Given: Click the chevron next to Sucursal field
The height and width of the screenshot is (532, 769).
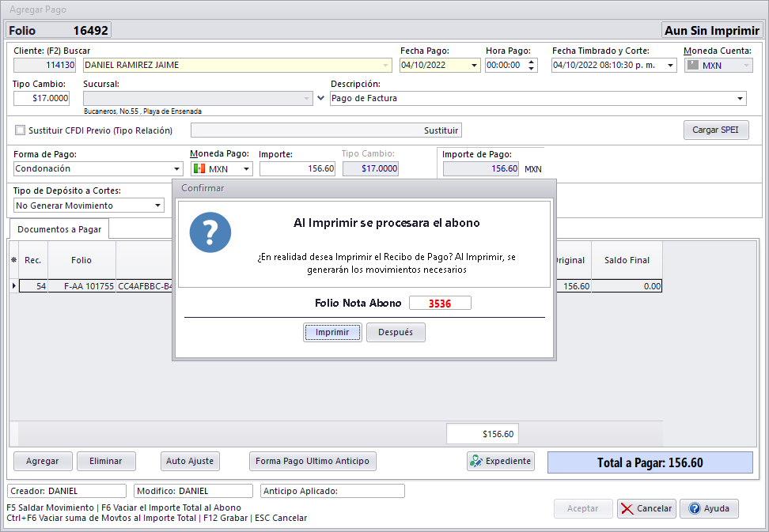Looking at the screenshot, I should pyautogui.click(x=320, y=99).
